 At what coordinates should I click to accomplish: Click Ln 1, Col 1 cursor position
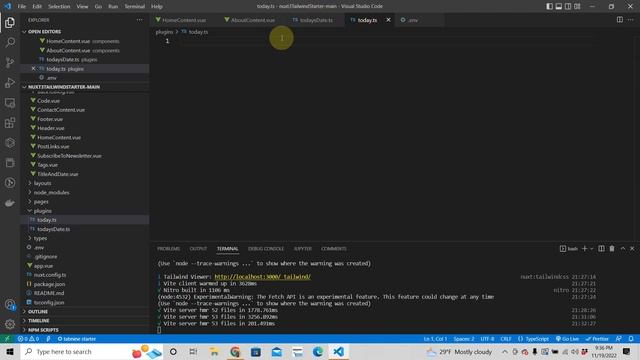(435, 339)
